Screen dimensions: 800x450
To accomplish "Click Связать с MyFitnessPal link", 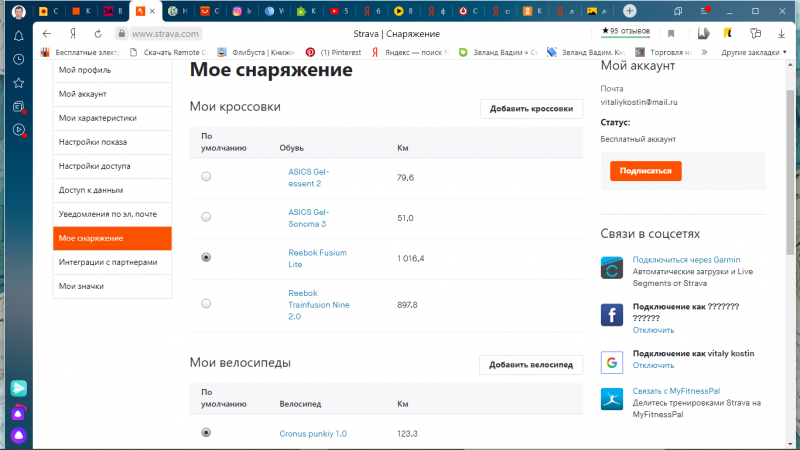I will (x=676, y=391).
